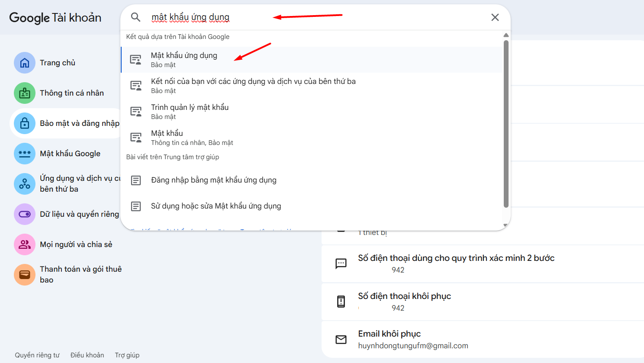The image size is (644, 363).
Task: Open 'Số điện thoại khôi phục' setting
Action: click(483, 302)
